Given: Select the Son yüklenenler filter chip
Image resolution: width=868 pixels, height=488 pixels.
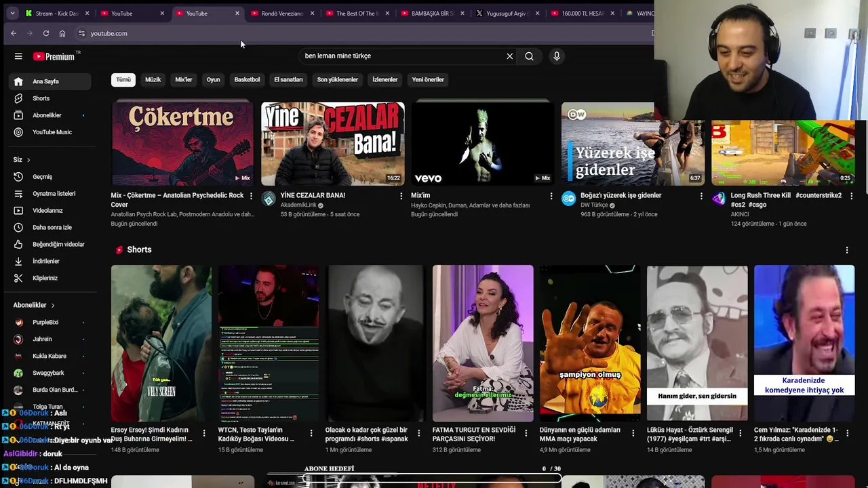Looking at the screenshot, I should (337, 80).
